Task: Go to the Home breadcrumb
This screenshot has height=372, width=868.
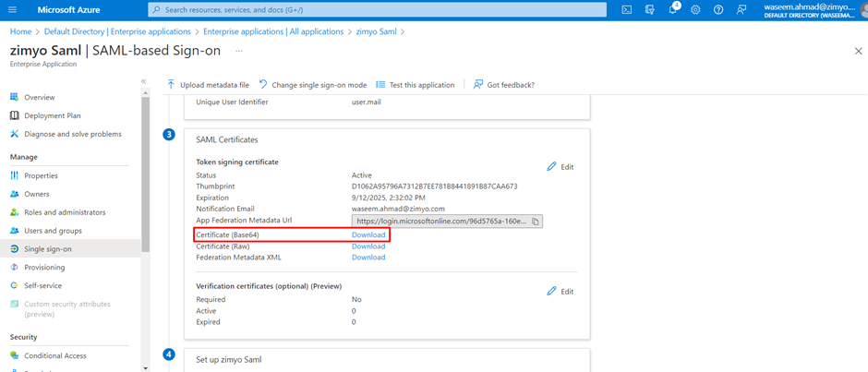Action: (x=20, y=31)
